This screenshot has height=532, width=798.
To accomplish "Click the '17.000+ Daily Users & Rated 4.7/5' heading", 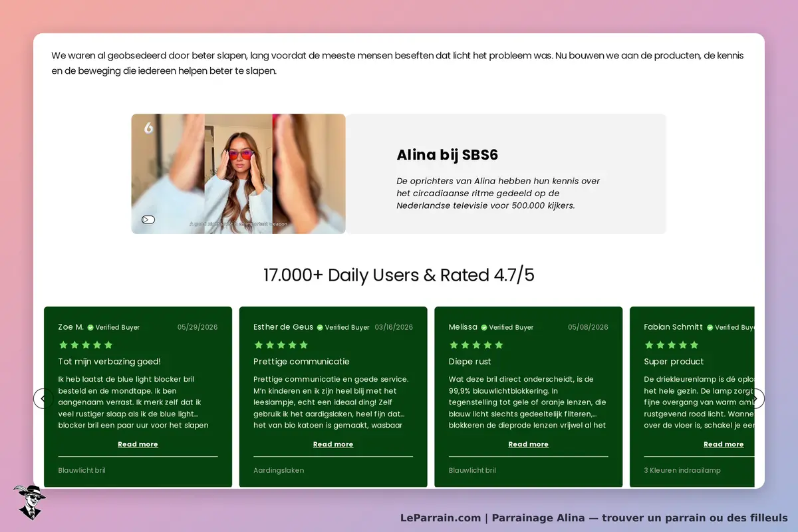I will coord(399,275).
